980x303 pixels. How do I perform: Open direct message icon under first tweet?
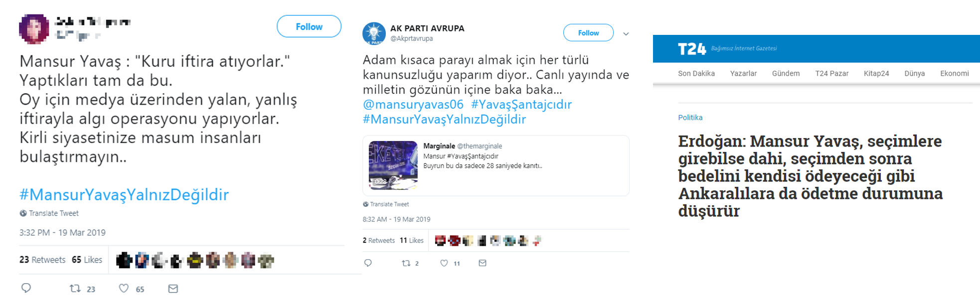point(173,289)
